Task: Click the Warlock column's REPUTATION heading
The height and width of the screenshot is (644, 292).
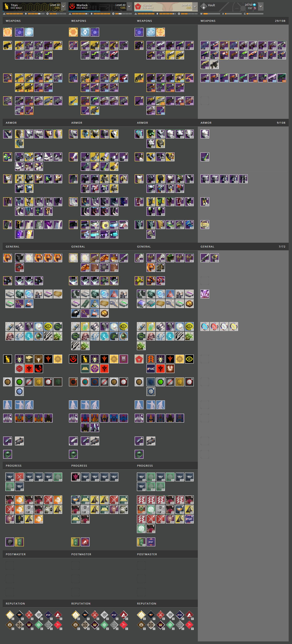Action: click(81, 604)
